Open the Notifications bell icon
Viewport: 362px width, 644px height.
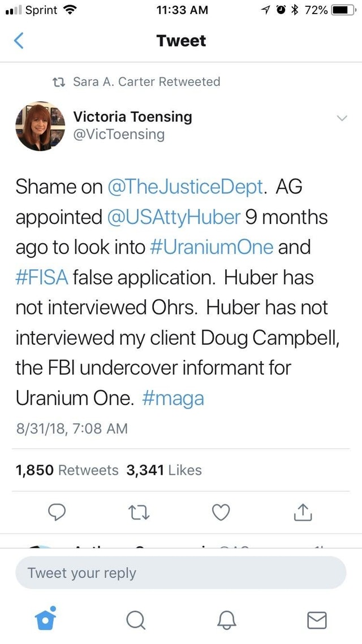click(x=226, y=620)
